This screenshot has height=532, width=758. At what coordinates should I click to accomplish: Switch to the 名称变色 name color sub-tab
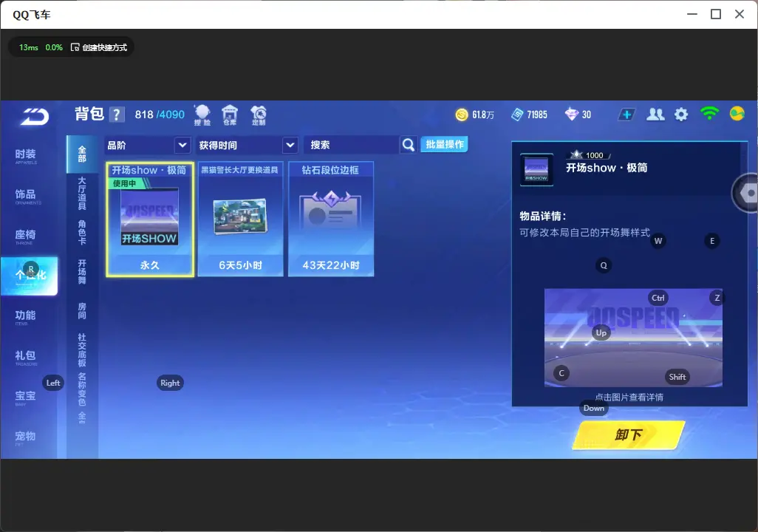pyautogui.click(x=82, y=389)
